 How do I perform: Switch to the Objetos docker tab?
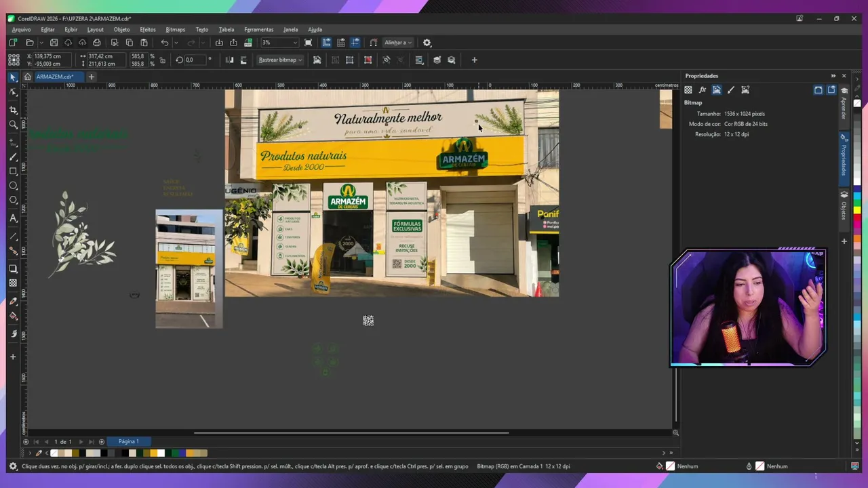844,207
